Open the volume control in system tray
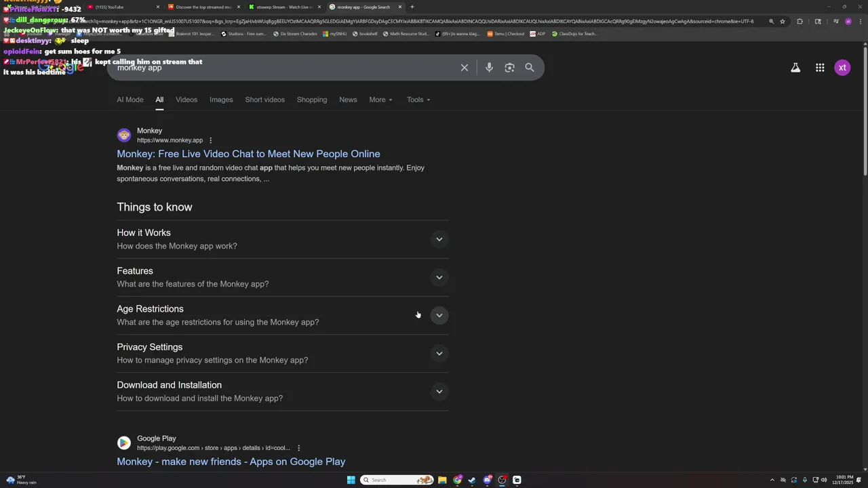Image resolution: width=868 pixels, height=488 pixels. click(x=825, y=480)
